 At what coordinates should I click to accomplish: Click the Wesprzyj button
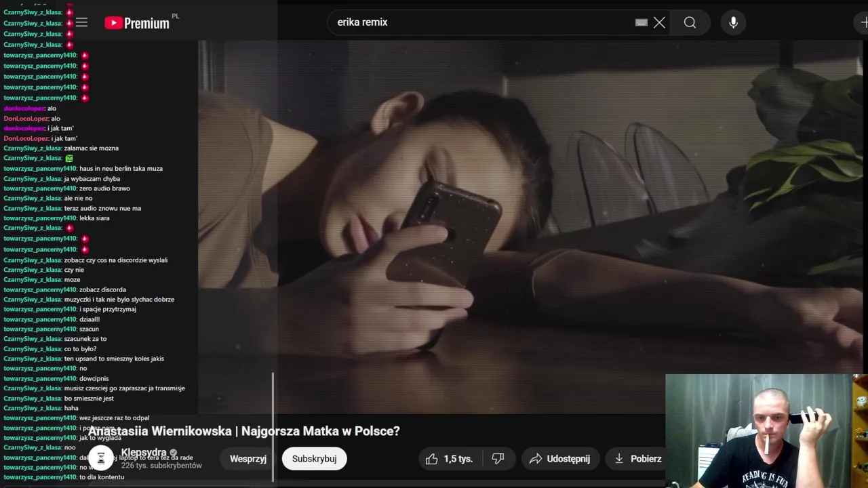(x=248, y=459)
